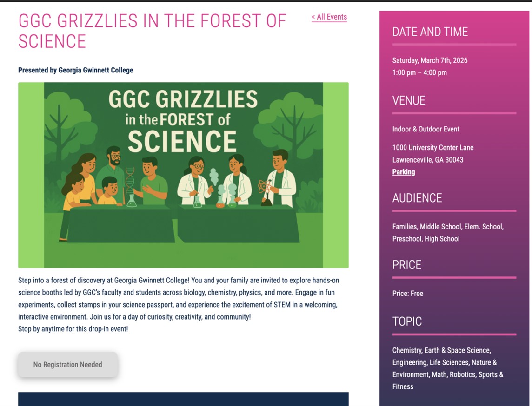Image resolution: width=532 pixels, height=406 pixels.
Task: Click the '1000 University Center Lane' address
Action: (x=432, y=148)
